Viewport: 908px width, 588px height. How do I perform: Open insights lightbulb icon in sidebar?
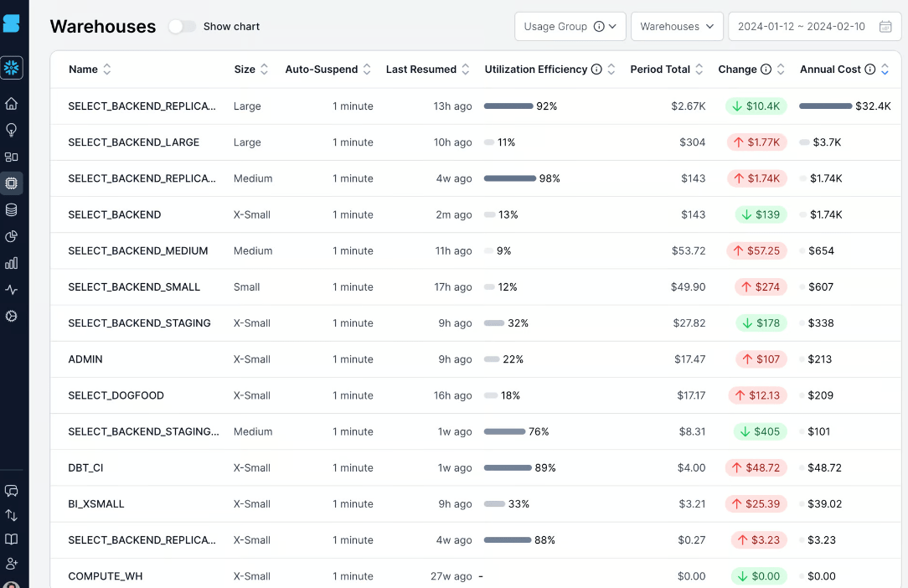[11, 130]
